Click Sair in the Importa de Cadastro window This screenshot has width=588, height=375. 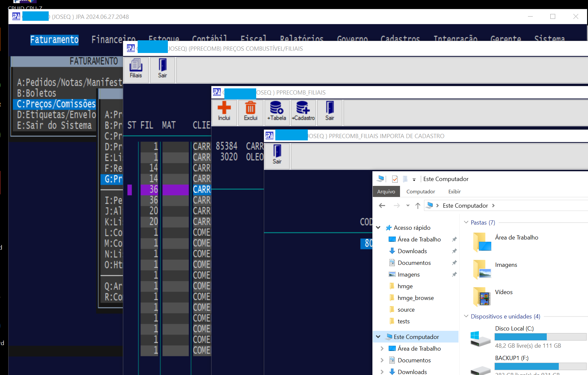tap(277, 155)
